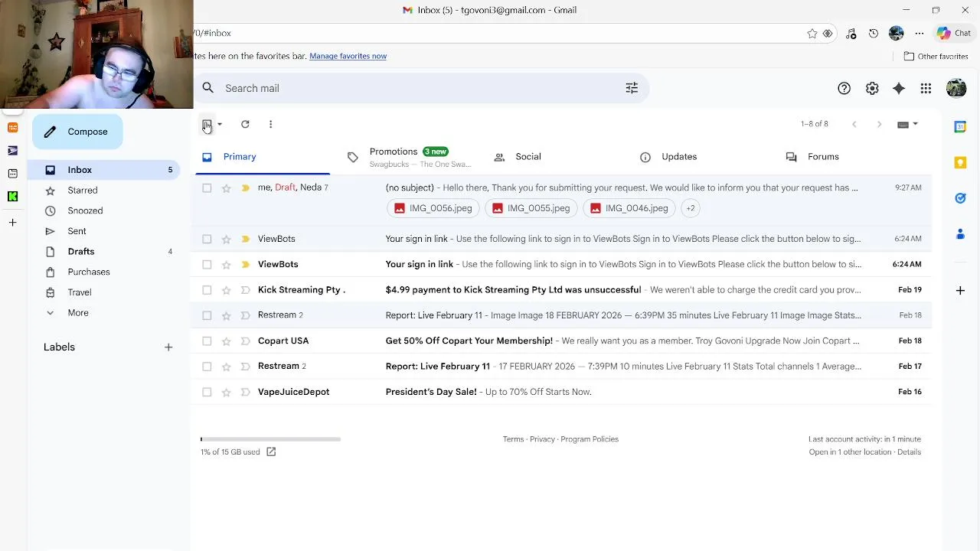Open search filter options icon

tap(632, 88)
